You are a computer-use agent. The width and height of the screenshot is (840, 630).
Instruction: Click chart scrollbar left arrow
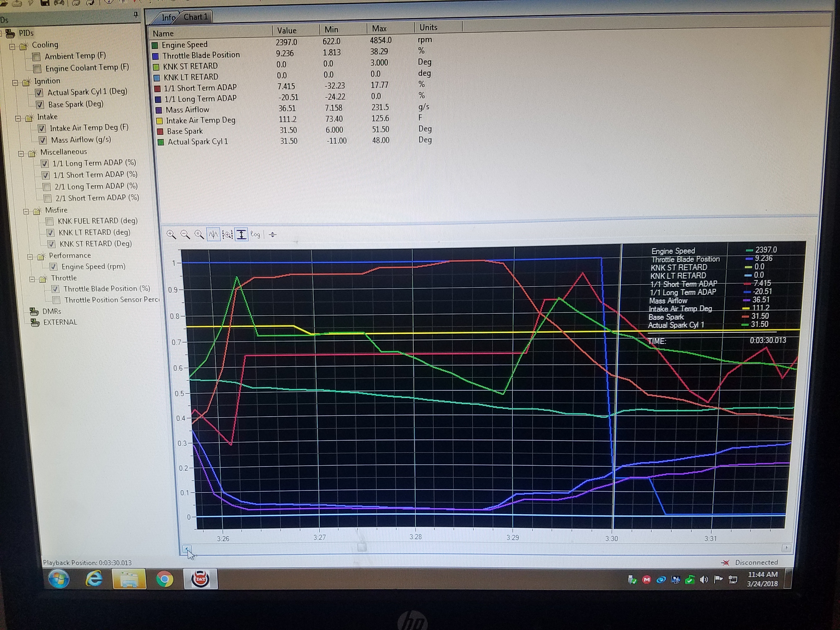click(186, 549)
